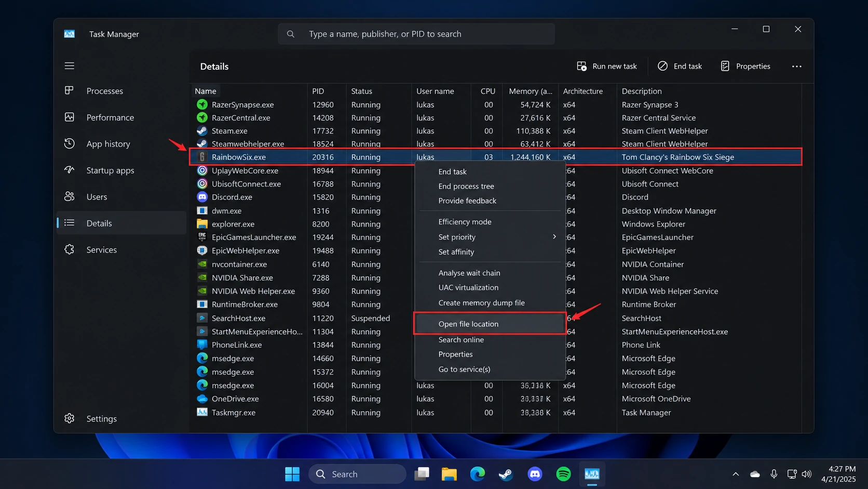Screen dimensions: 868x489
Task: Open Settings via the gear icon
Action: point(69,418)
